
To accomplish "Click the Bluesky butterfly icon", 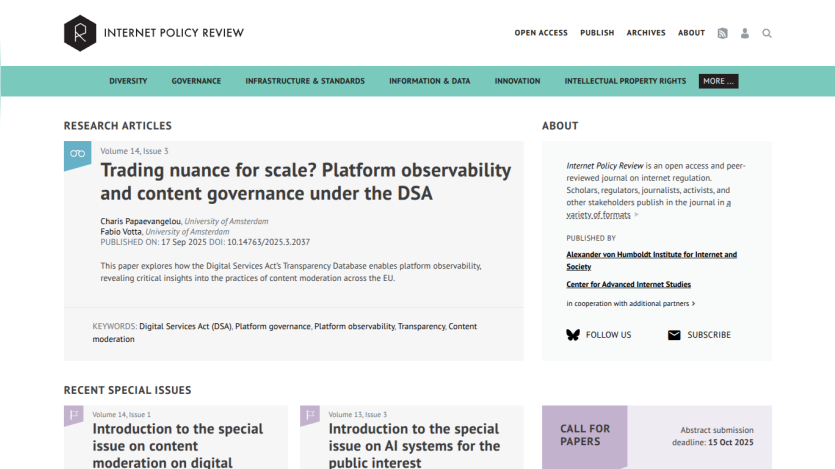I will point(573,335).
